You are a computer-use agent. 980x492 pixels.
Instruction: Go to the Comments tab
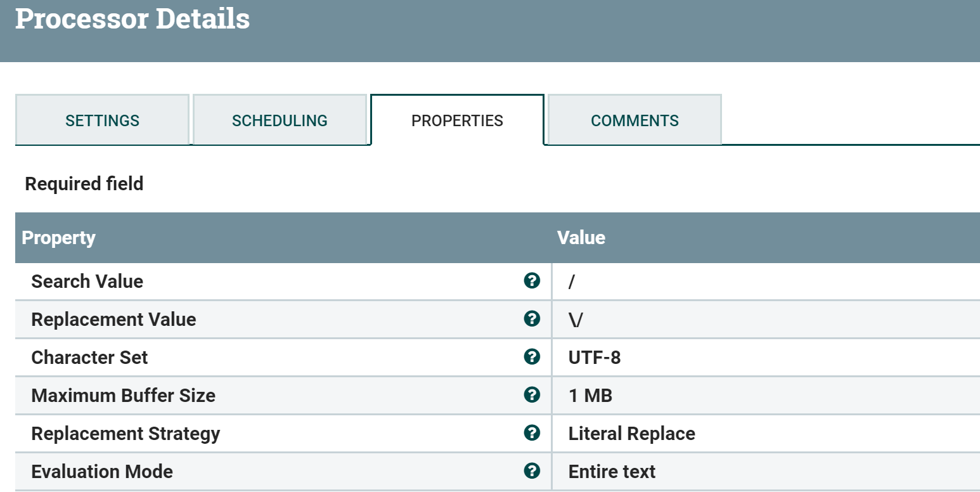(x=635, y=120)
